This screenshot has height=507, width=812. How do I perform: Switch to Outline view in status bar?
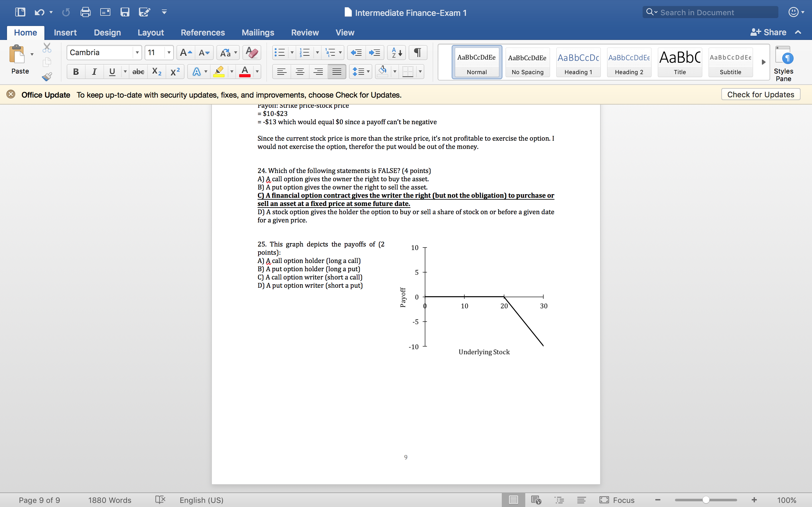[x=559, y=500]
